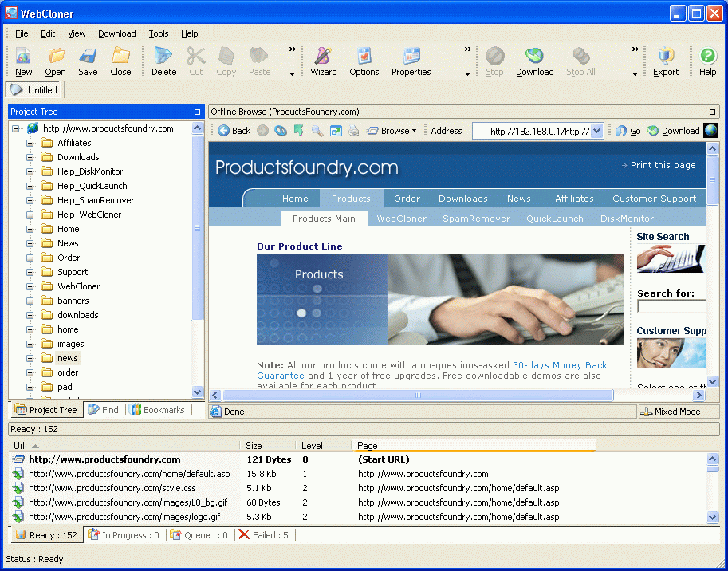The image size is (728, 571).
Task: Show the Queued : 0 tab
Action: [x=199, y=535]
